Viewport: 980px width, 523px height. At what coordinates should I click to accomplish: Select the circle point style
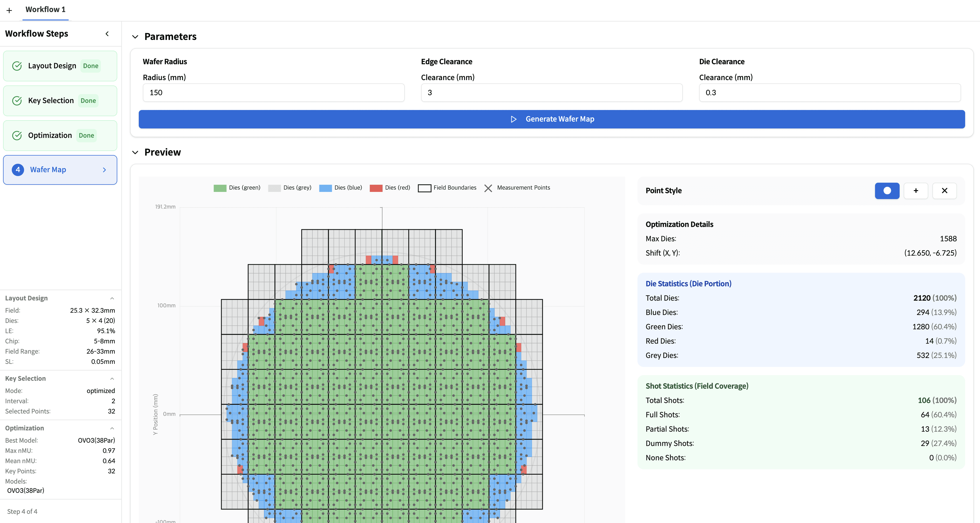pyautogui.click(x=887, y=191)
